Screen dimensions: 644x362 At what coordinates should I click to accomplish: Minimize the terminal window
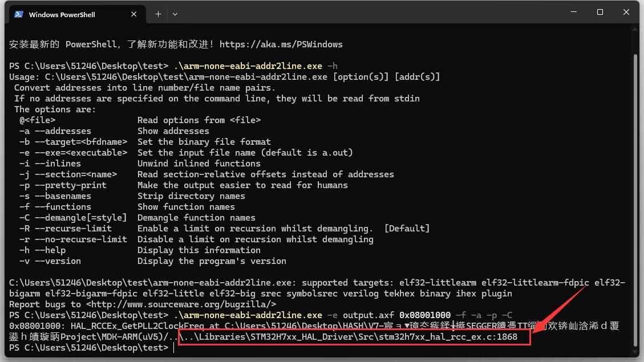(x=574, y=12)
